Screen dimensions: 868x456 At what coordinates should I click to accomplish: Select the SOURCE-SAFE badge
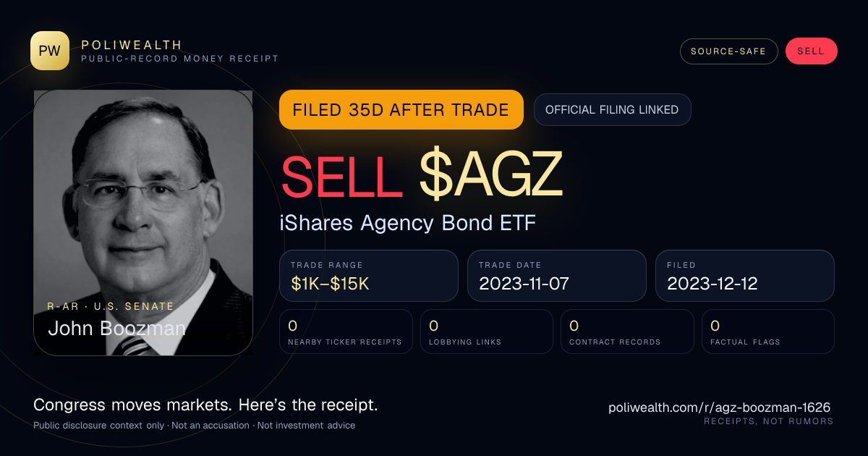pyautogui.click(x=728, y=51)
